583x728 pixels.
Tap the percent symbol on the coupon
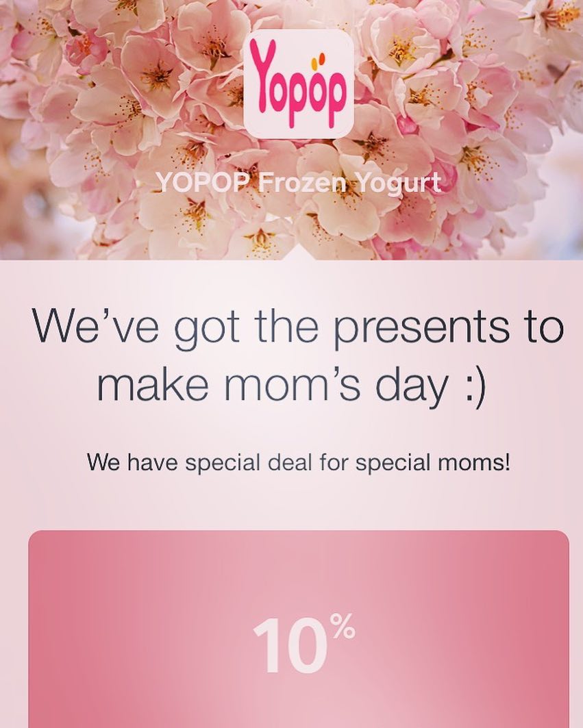(x=343, y=626)
